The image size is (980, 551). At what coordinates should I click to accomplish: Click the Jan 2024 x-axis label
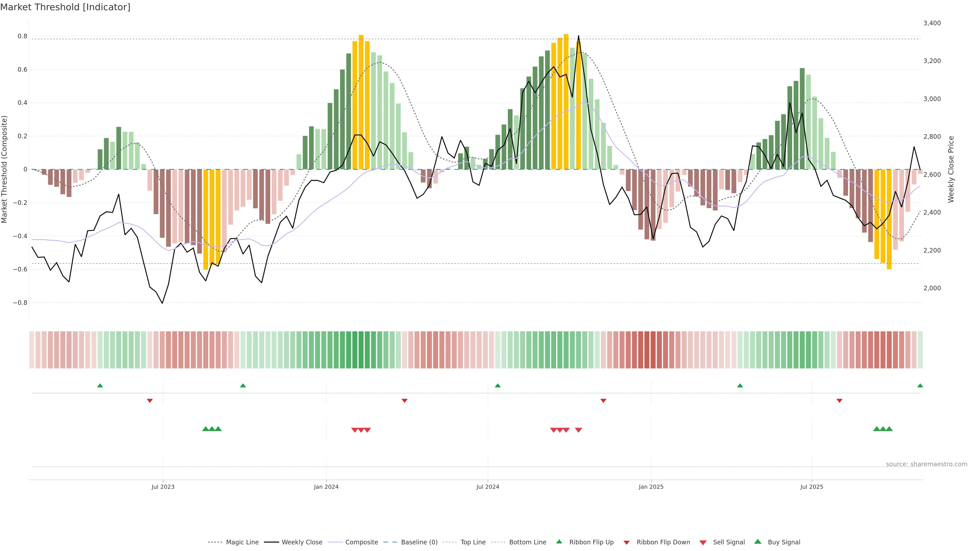(x=326, y=487)
